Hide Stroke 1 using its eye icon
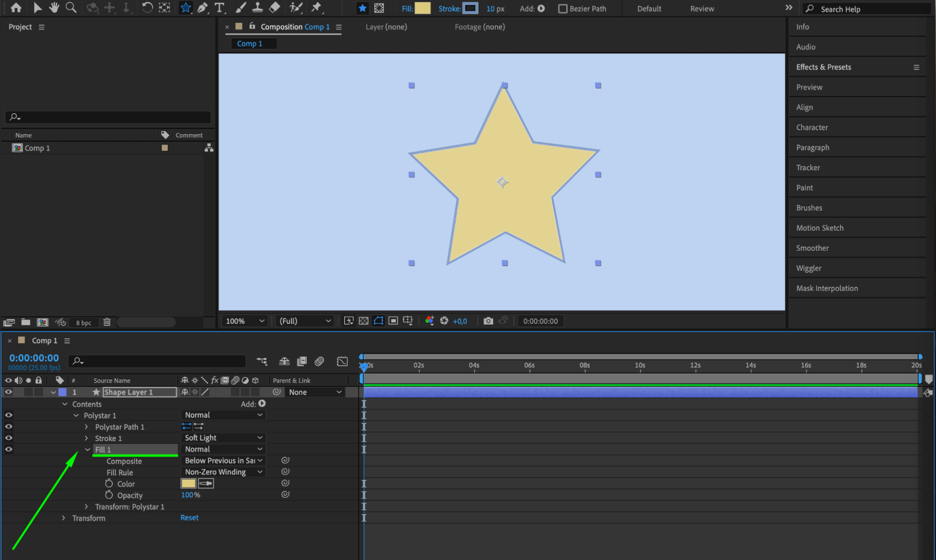 [8, 438]
